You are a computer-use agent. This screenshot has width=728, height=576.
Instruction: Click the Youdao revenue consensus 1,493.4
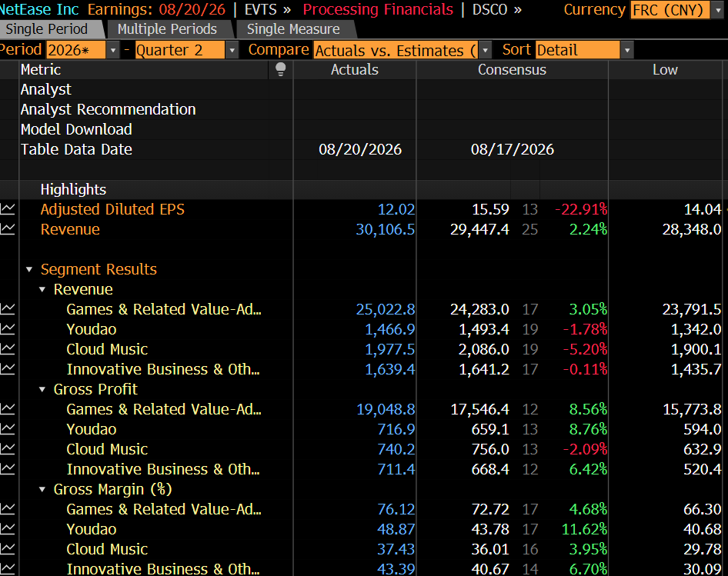click(x=484, y=329)
